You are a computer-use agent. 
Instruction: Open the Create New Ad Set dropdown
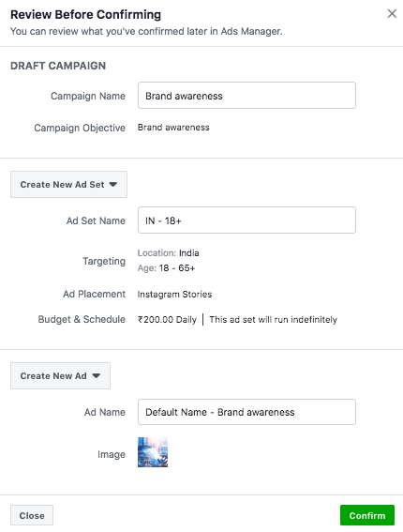click(68, 184)
